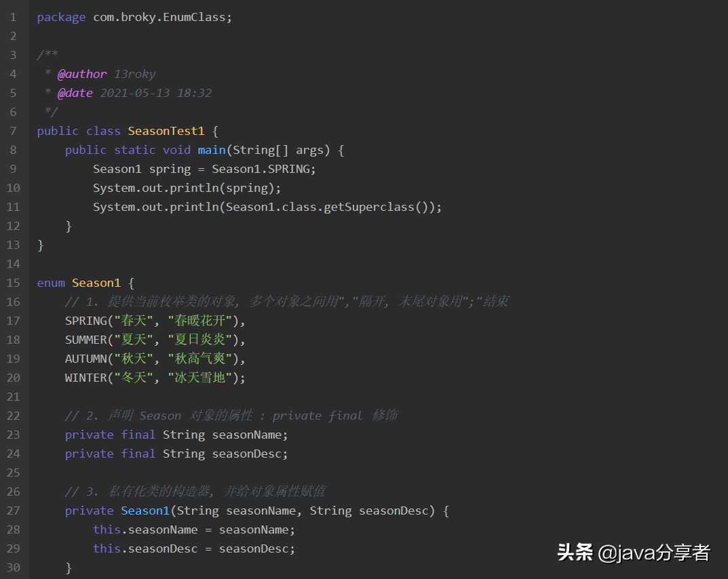Image resolution: width=728 pixels, height=579 pixels.
Task: Click the string "春暖花开"
Action: coord(200,321)
